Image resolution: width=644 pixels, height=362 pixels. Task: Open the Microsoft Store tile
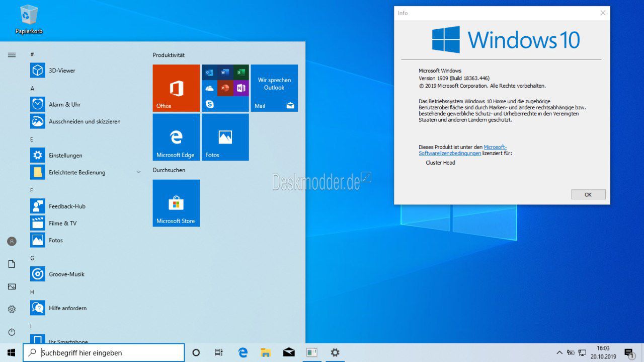(x=176, y=203)
